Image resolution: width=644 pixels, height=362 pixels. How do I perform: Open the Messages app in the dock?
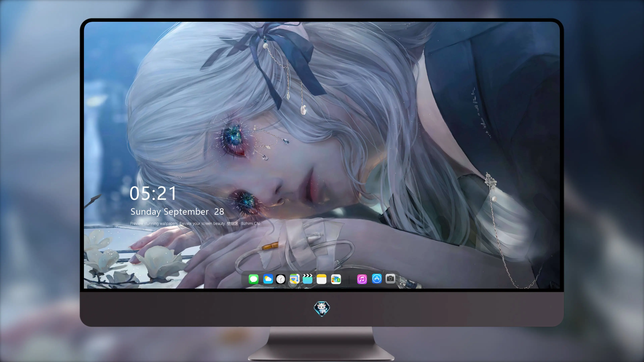[x=254, y=279]
